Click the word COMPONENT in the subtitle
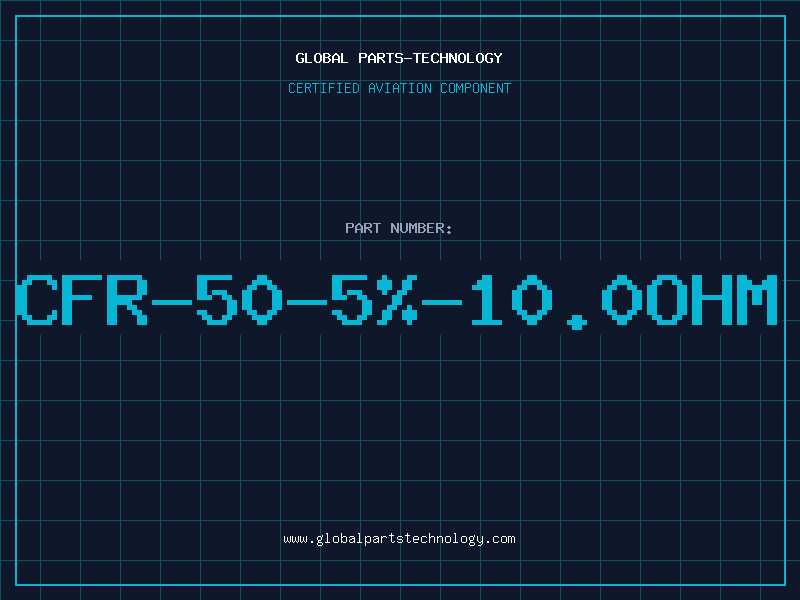 pos(476,88)
